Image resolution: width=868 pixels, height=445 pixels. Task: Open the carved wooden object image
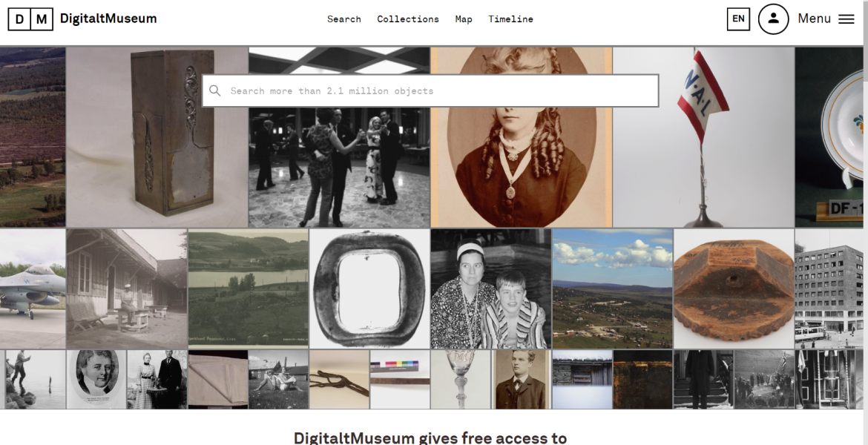point(734,289)
